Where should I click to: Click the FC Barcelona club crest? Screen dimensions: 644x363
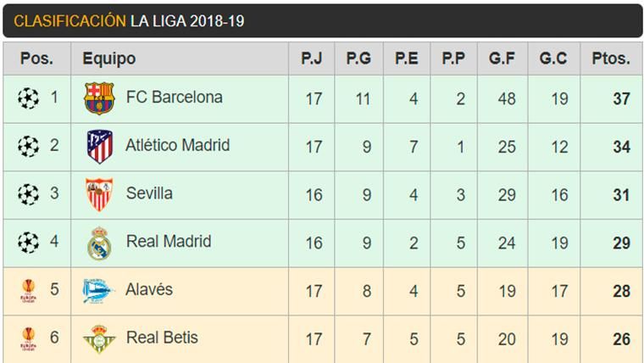(98, 98)
